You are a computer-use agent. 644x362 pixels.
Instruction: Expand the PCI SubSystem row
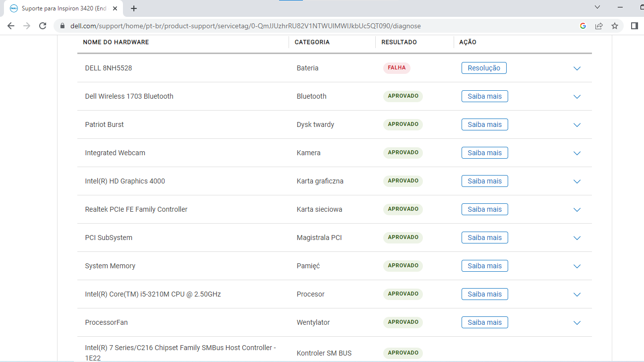point(577,238)
